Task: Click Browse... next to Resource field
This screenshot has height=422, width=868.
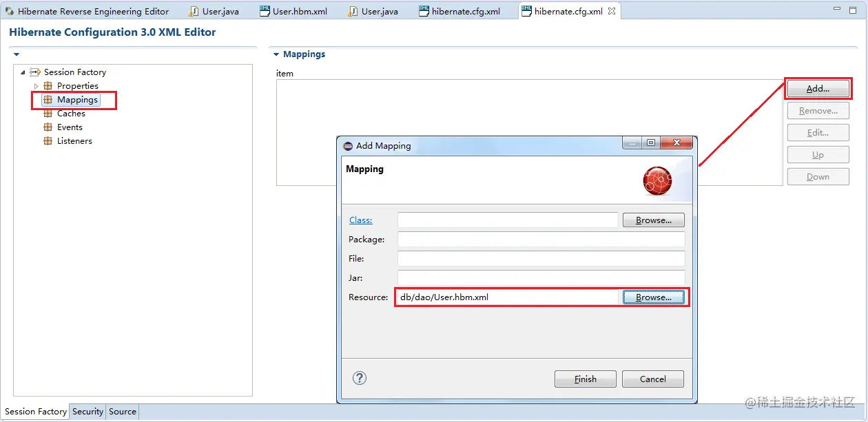Action: [653, 297]
